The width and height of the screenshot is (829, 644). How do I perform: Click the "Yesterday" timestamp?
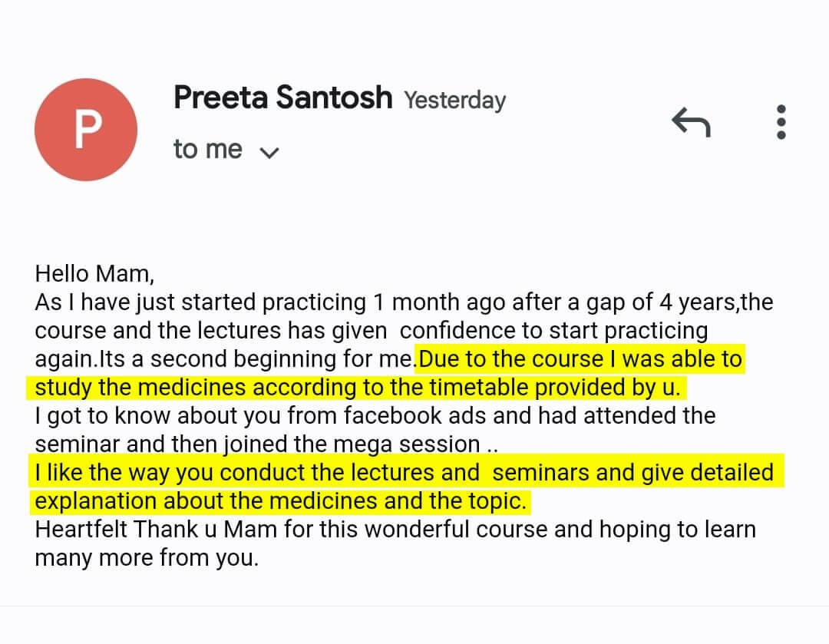pyautogui.click(x=454, y=101)
